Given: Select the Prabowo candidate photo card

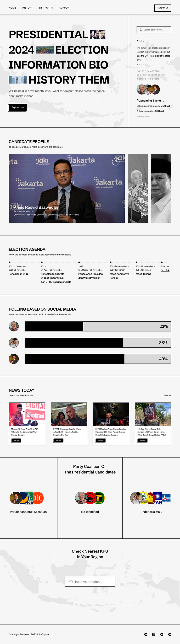Looking at the screenshot, I should point(161,188).
